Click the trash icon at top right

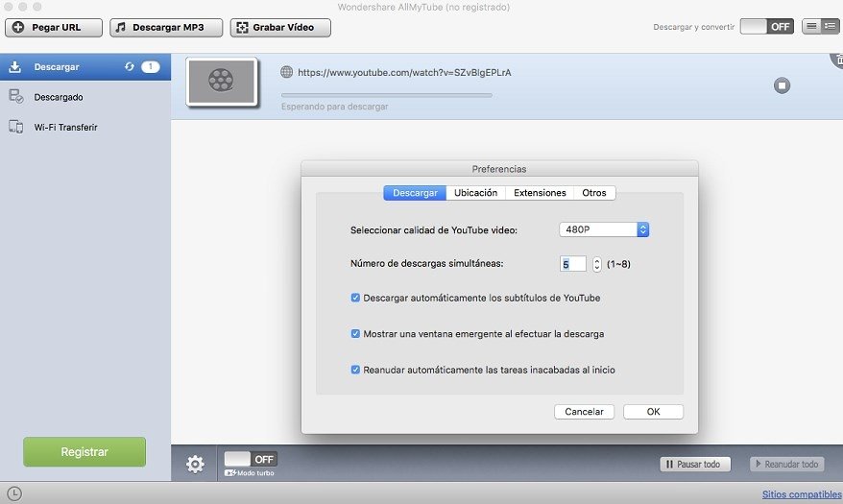(837, 60)
